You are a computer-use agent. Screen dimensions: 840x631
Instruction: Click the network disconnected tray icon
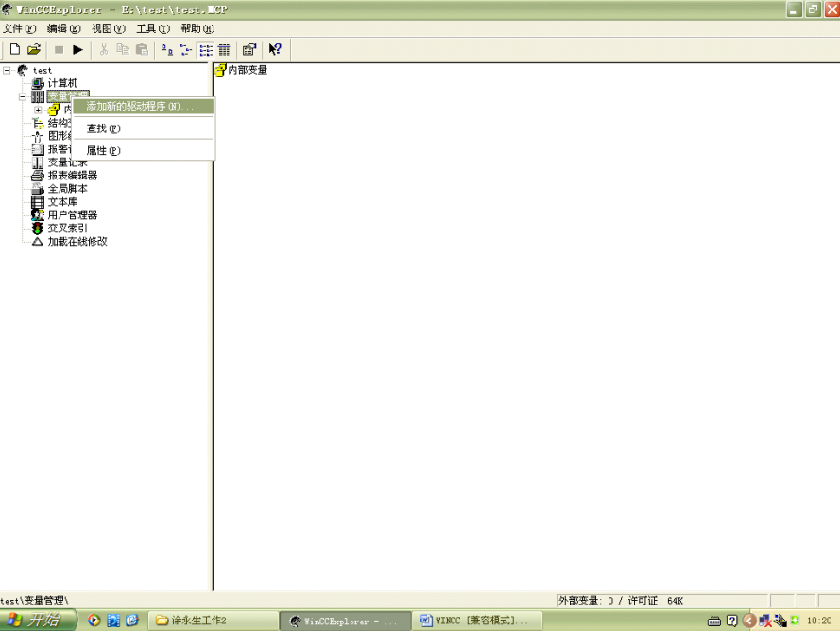pos(765,621)
